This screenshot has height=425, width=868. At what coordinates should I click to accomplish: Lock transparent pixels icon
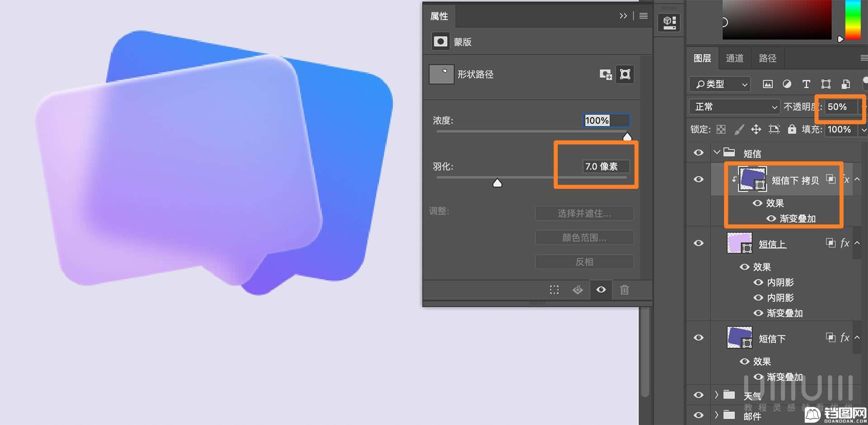point(721,130)
